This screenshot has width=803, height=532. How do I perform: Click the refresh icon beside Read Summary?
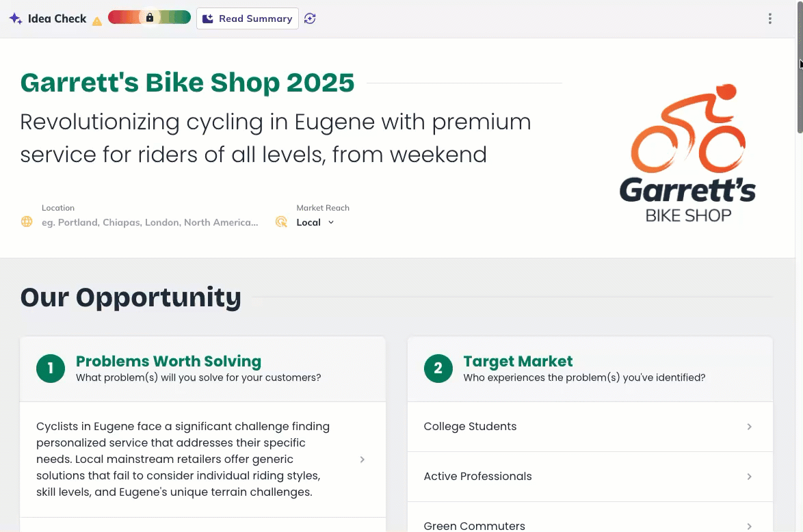pos(310,18)
